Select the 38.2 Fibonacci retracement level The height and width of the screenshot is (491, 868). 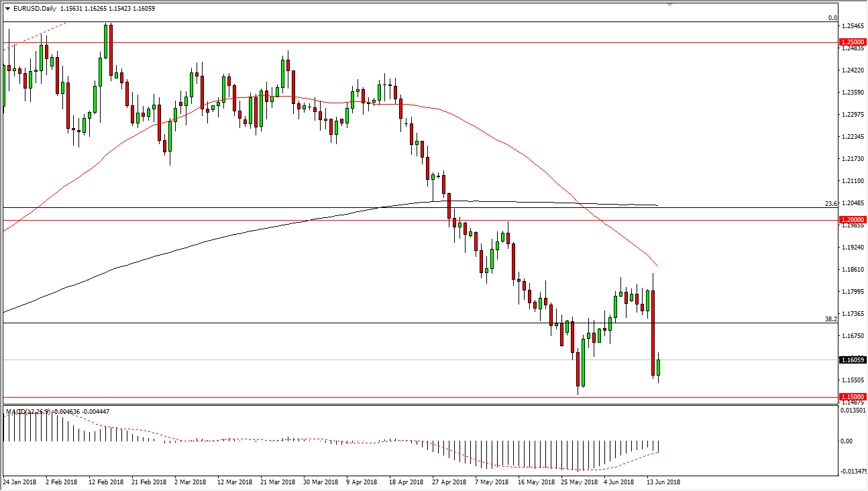pos(832,320)
